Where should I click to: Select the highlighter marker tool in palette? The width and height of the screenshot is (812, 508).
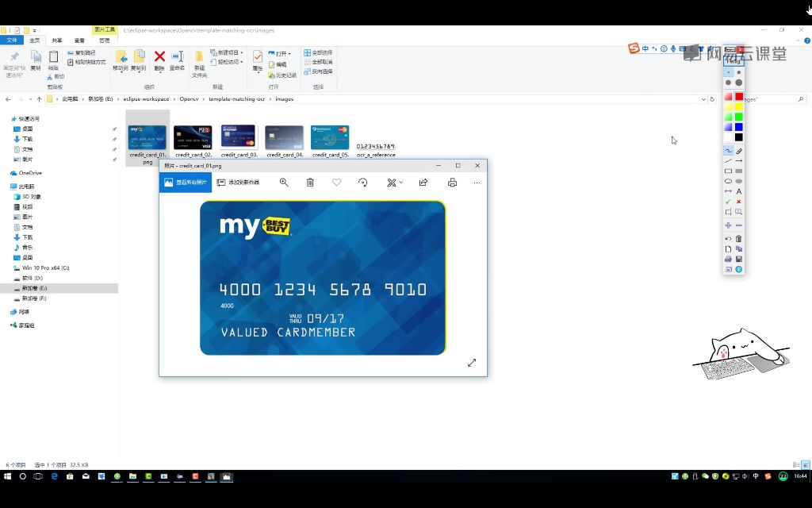click(739, 151)
